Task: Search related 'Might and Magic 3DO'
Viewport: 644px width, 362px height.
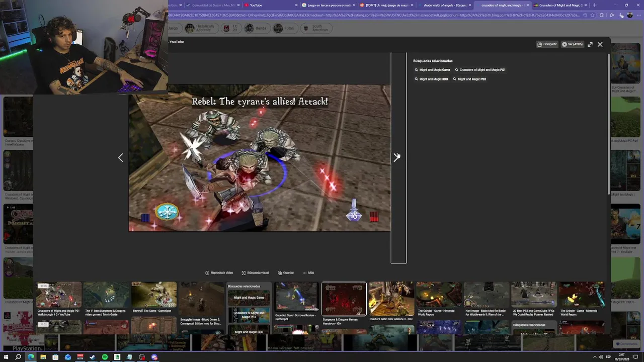Action: click(x=431, y=79)
